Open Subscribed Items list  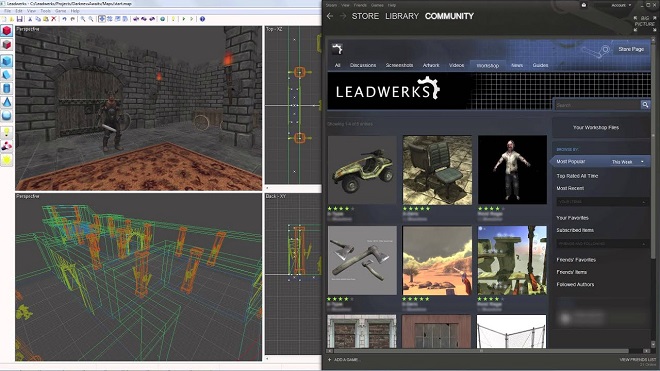[575, 230]
